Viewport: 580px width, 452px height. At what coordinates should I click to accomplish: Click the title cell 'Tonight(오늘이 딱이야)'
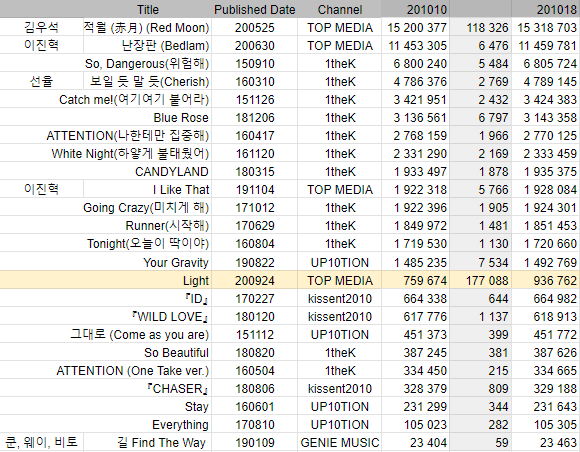coord(148,244)
